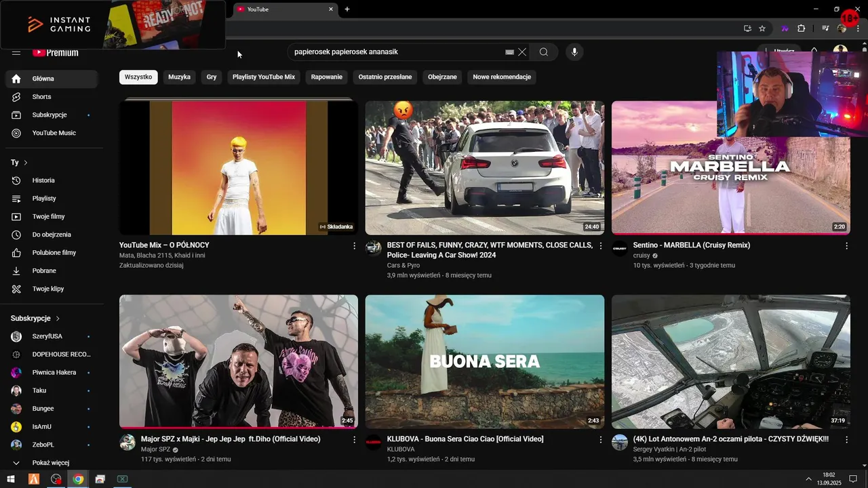
Task: Open options for YouTube Mix O PÓŁNOCY
Action: 354,246
